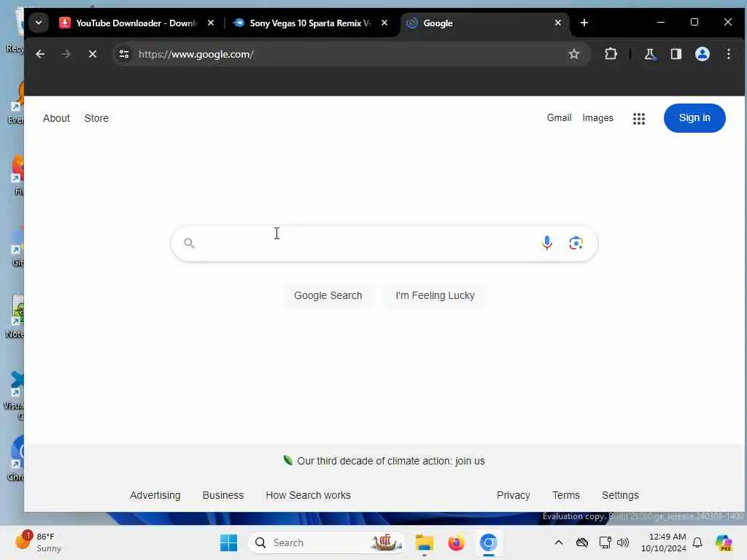747x560 pixels.
Task: Open a new tab with plus button
Action: click(584, 23)
